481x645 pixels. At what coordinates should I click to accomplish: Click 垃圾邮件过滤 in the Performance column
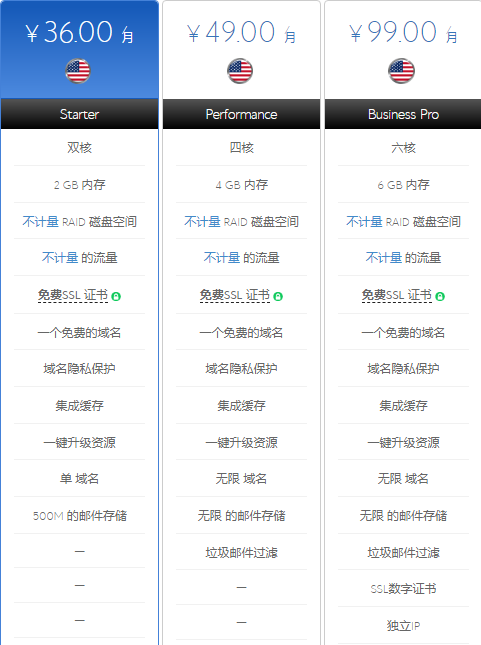coord(241,552)
